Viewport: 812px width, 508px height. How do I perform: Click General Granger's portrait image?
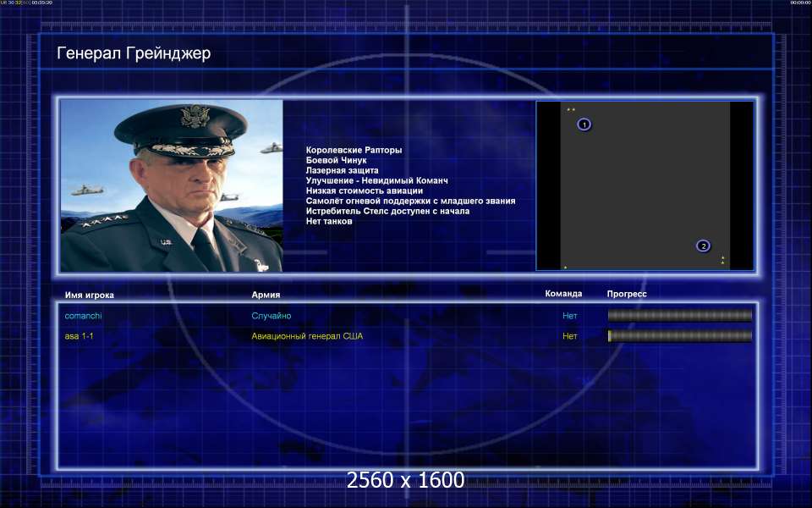(x=172, y=186)
